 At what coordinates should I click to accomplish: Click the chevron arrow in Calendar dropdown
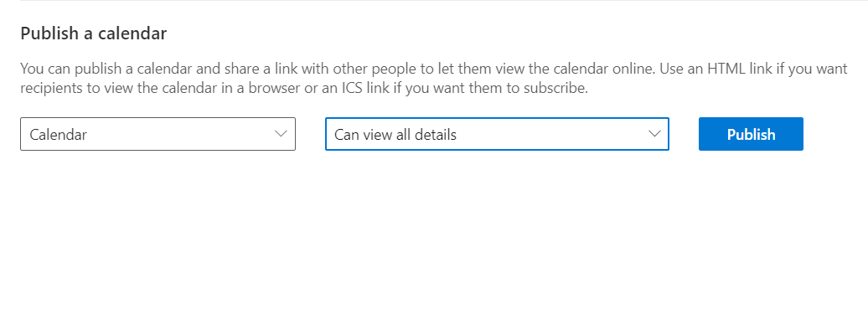[281, 134]
